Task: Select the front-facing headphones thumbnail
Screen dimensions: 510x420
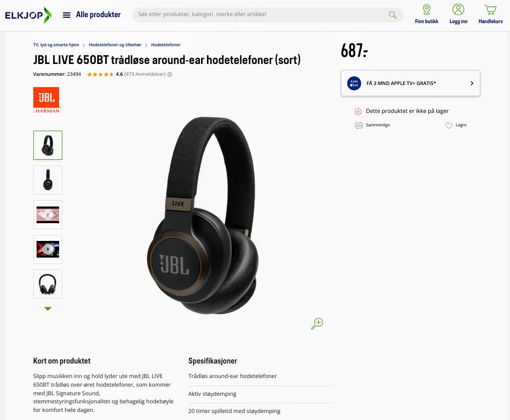Action: tap(48, 284)
